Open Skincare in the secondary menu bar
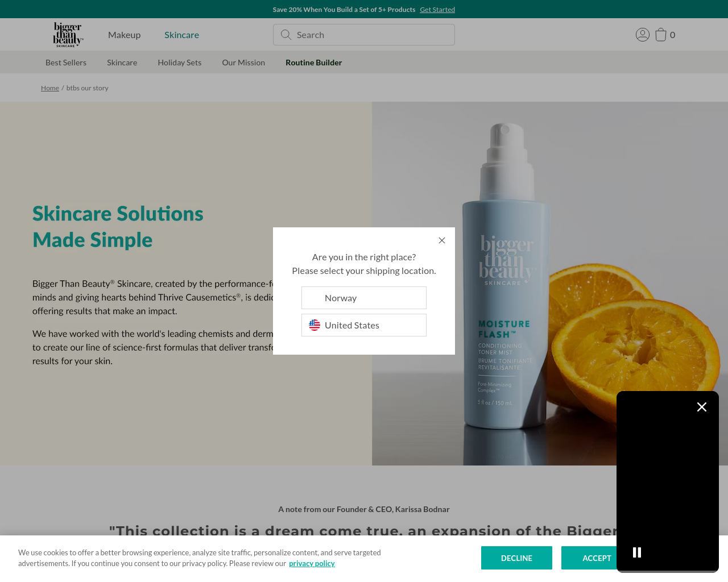This screenshot has height=582, width=728. point(122,63)
